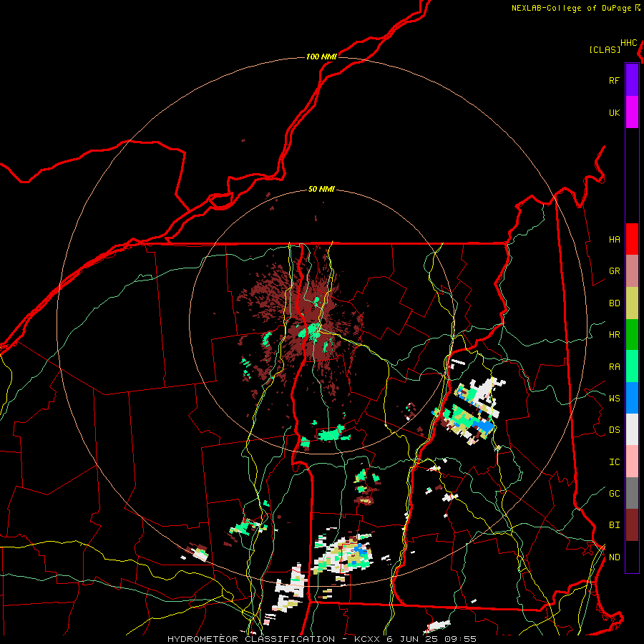The height and width of the screenshot is (644, 644).
Task: Choose the DS white legend swatch
Action: (632, 429)
